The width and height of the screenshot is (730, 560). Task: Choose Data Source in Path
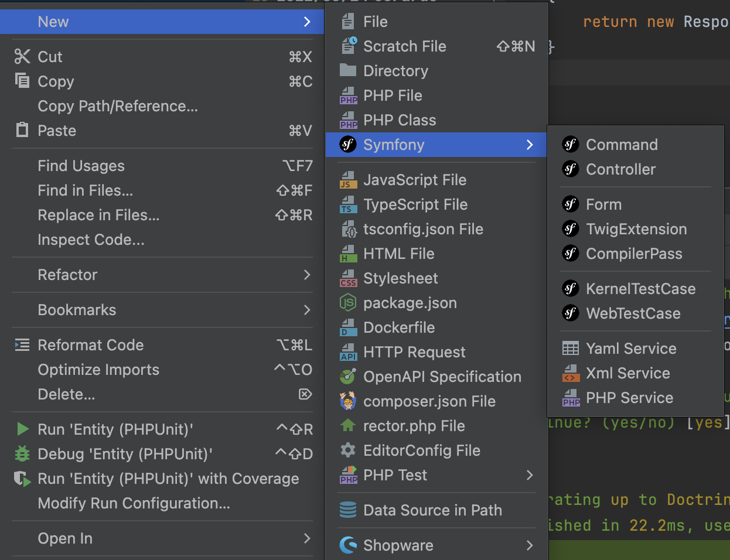[x=432, y=510]
